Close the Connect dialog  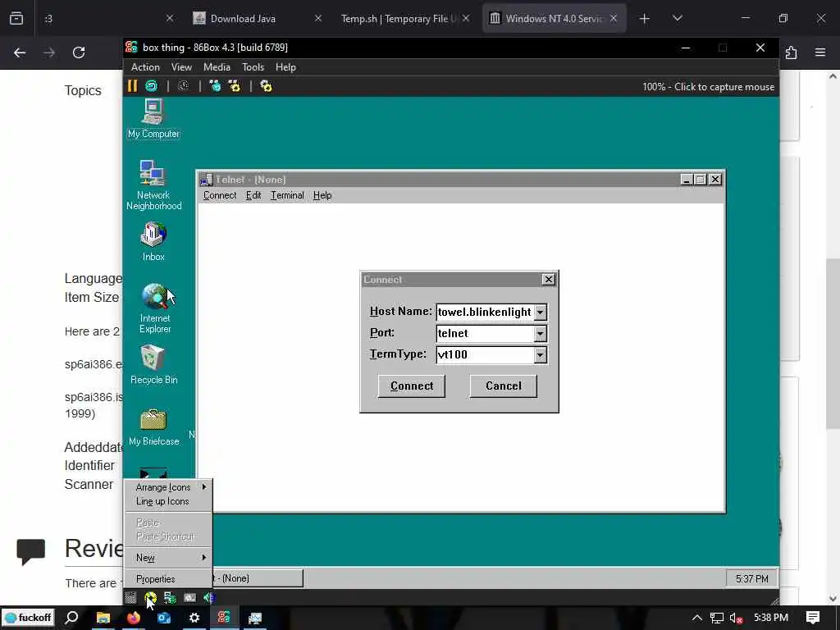(x=548, y=280)
